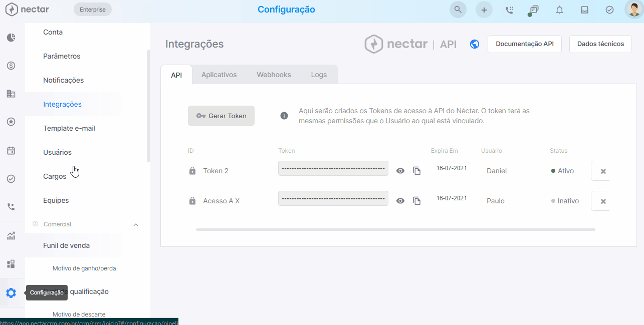
Task: Open the phone calls icon in the sidebar
Action: (x=11, y=206)
